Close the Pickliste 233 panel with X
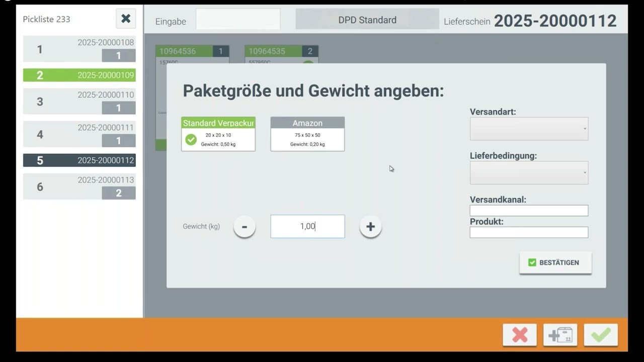 [126, 19]
